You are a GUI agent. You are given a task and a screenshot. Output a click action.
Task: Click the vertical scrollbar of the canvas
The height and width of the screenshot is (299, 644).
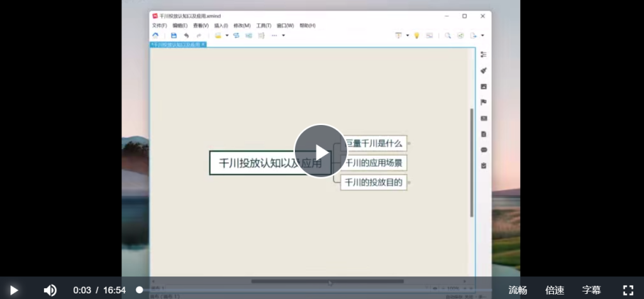pos(472,163)
